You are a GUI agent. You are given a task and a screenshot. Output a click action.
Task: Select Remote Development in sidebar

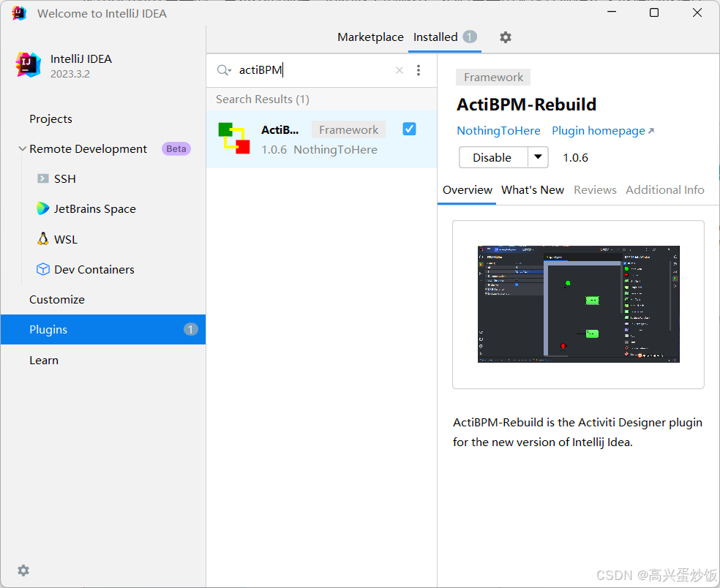click(x=88, y=149)
